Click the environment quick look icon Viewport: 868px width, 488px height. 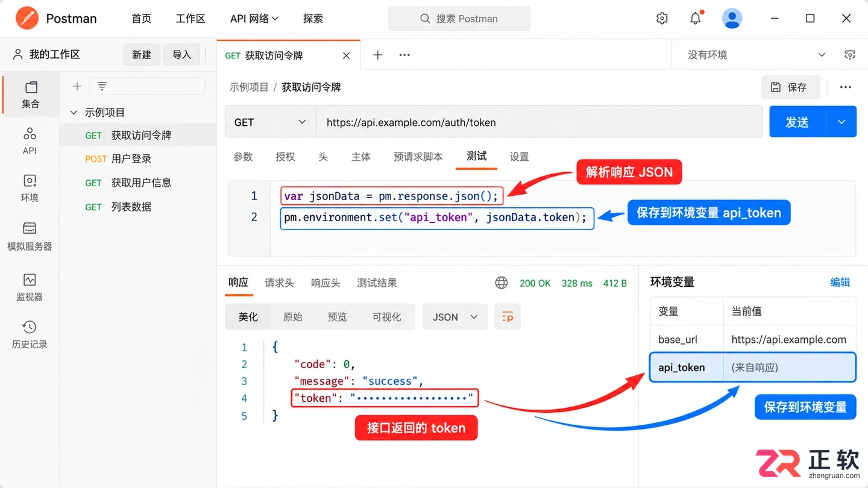point(850,55)
